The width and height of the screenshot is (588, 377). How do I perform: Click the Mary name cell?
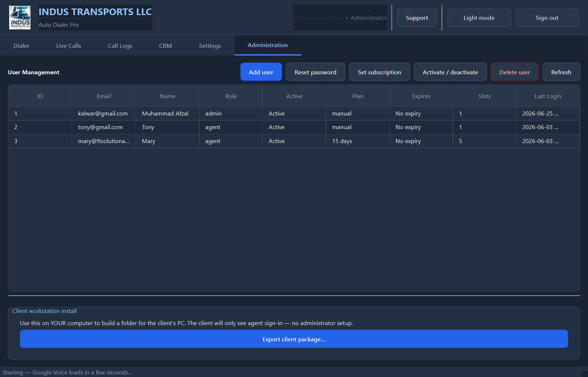click(168, 141)
